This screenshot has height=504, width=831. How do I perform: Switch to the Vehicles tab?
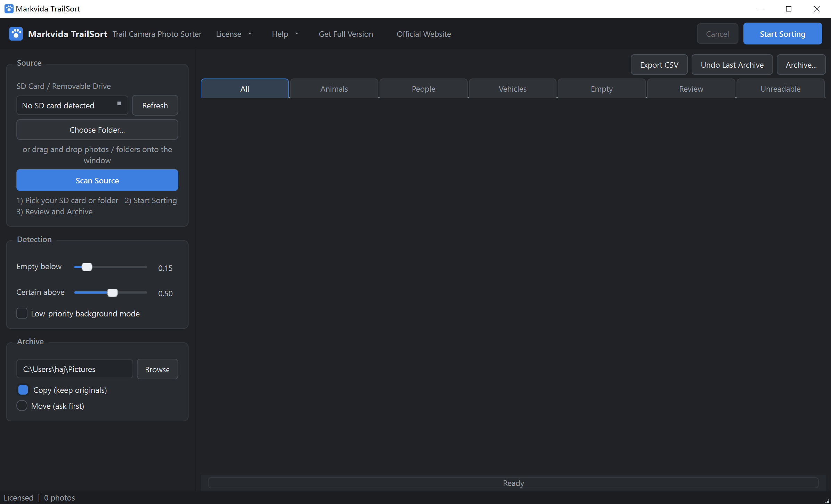513,89
